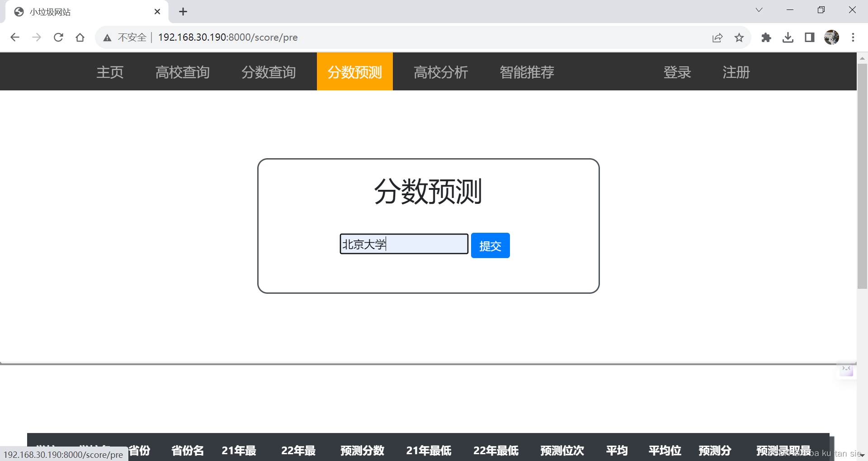Click the scroll-up arrow on the scrollbar
Image resolution: width=868 pixels, height=461 pixels.
(863, 59)
